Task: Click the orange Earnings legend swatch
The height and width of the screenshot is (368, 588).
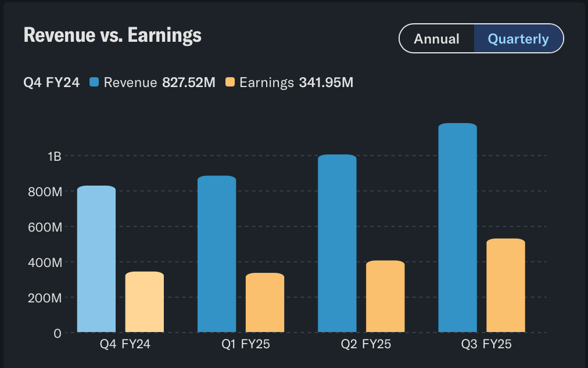Action: point(230,82)
